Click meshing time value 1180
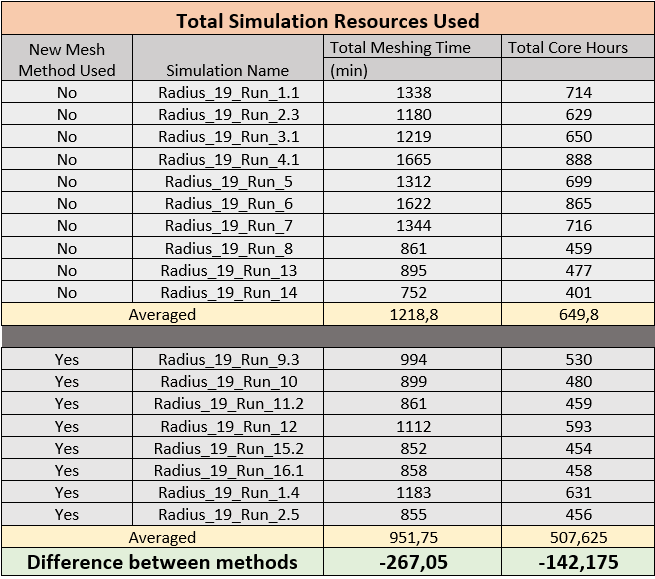The image size is (655, 579). pyautogui.click(x=414, y=114)
